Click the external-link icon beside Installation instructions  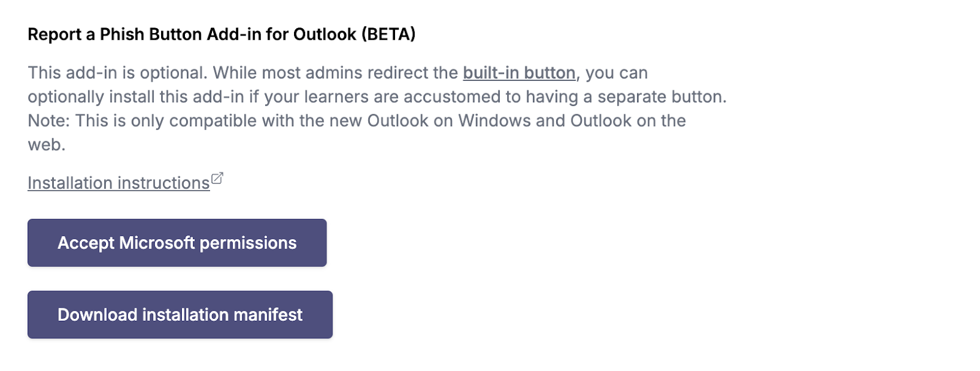tap(217, 178)
